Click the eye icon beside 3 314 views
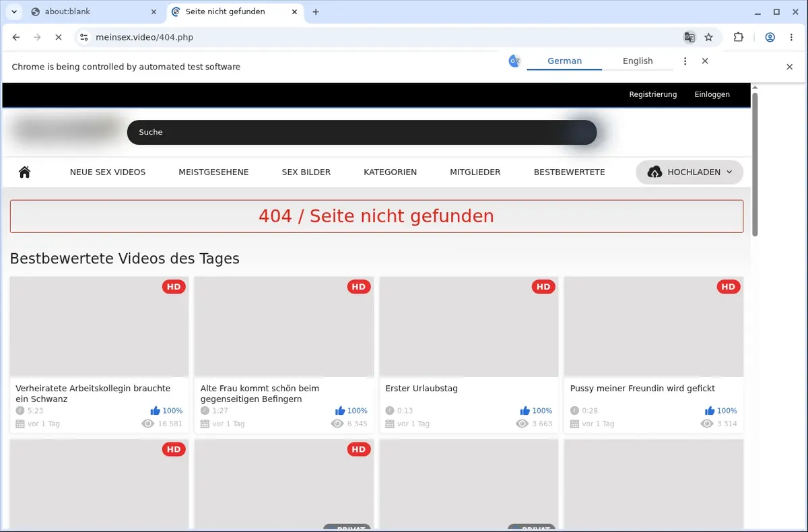Viewport: 808px width, 532px height. coord(707,424)
